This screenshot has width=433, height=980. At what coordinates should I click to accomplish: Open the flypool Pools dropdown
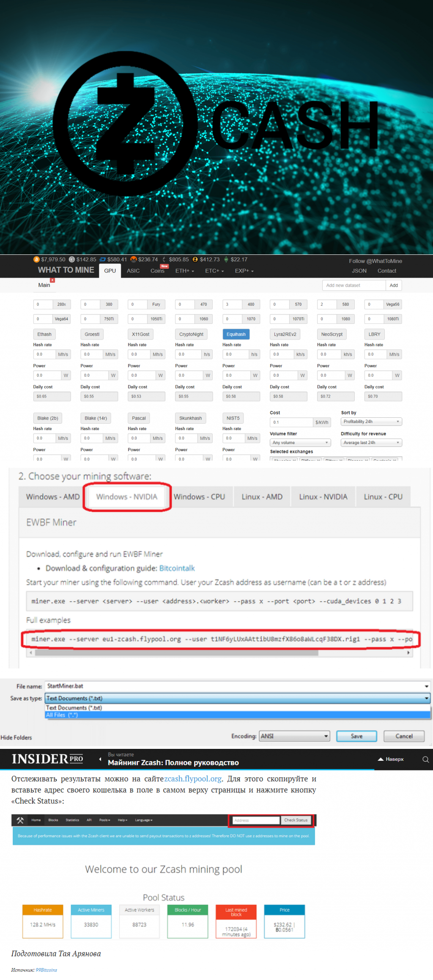pyautogui.click(x=105, y=820)
